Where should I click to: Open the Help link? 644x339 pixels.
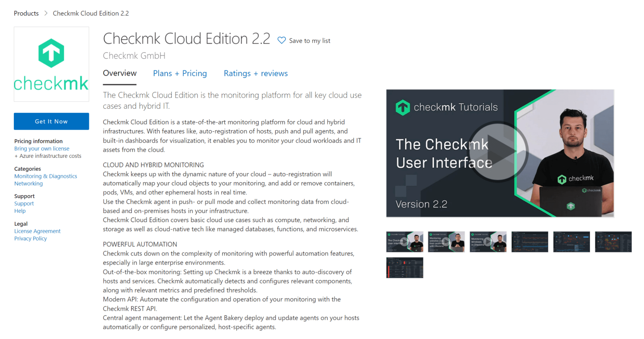pos(20,211)
